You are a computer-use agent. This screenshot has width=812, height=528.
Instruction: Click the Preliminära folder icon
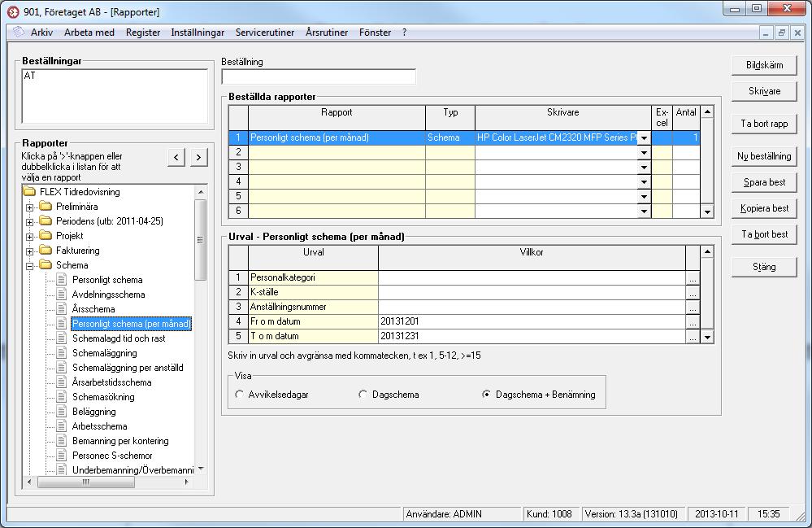tap(46, 206)
